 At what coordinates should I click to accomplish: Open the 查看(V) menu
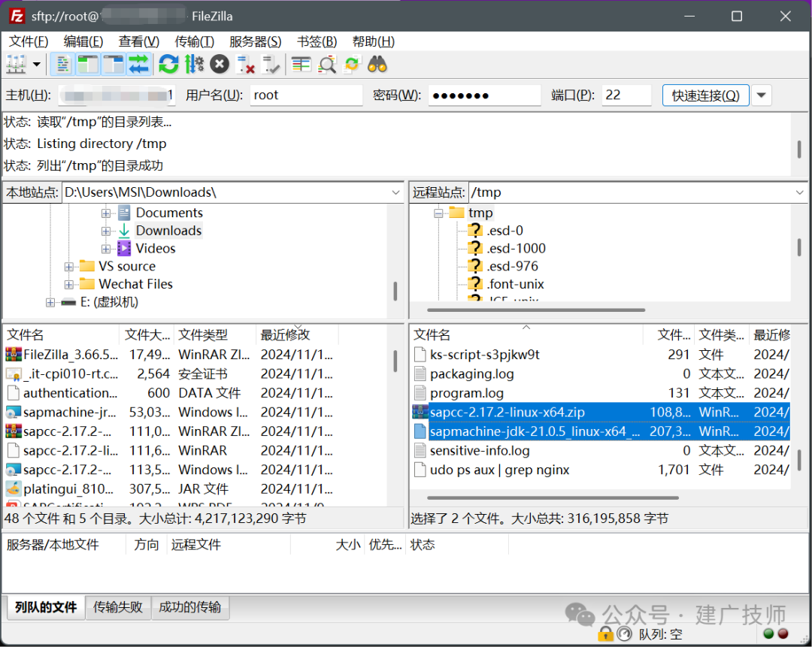pyautogui.click(x=138, y=41)
